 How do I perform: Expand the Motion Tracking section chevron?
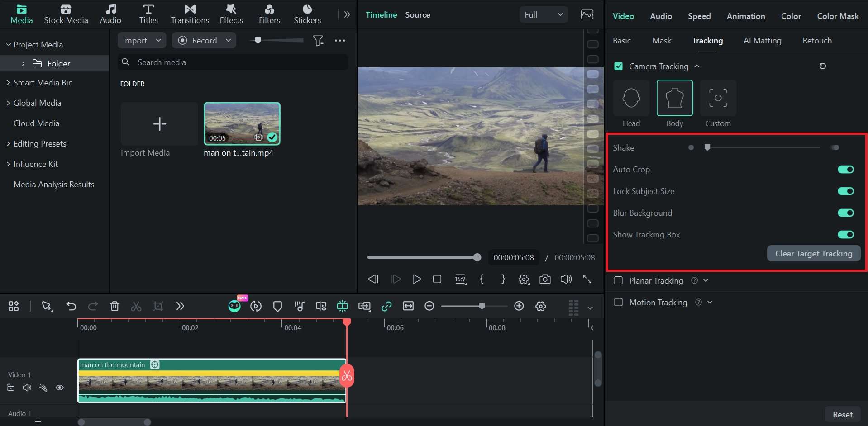[710, 302]
